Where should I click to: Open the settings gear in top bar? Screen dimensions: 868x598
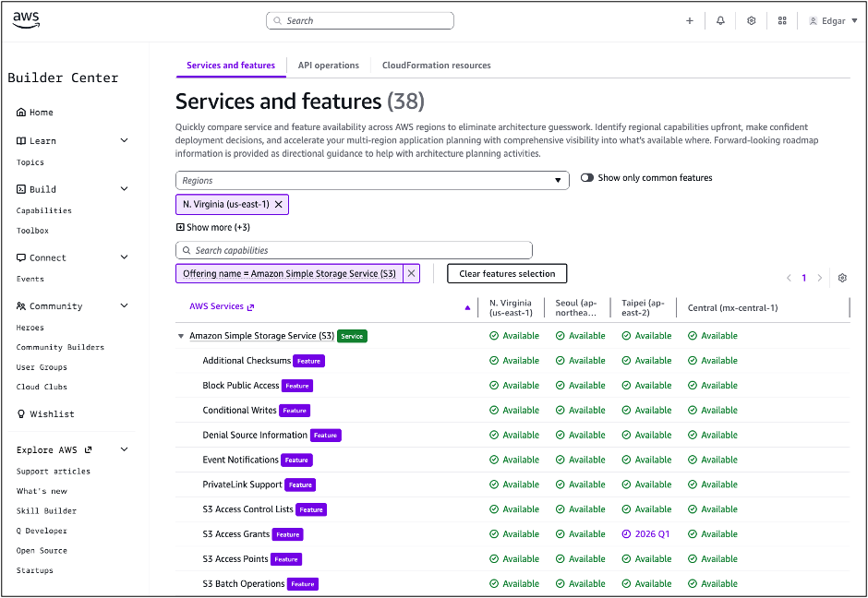coord(752,21)
